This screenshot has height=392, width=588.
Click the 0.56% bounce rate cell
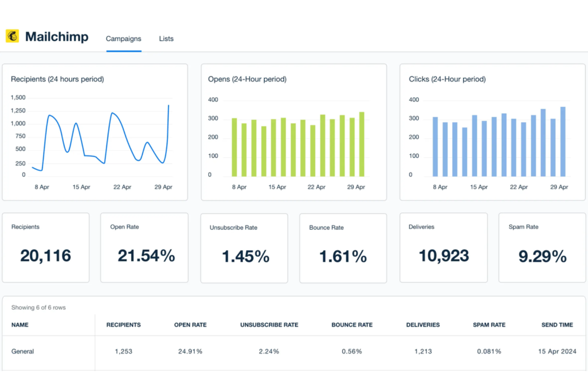[x=352, y=351]
